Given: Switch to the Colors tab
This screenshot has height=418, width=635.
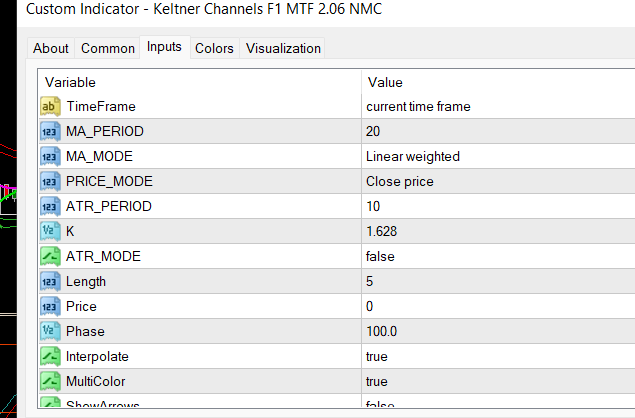Looking at the screenshot, I should tap(214, 48).
